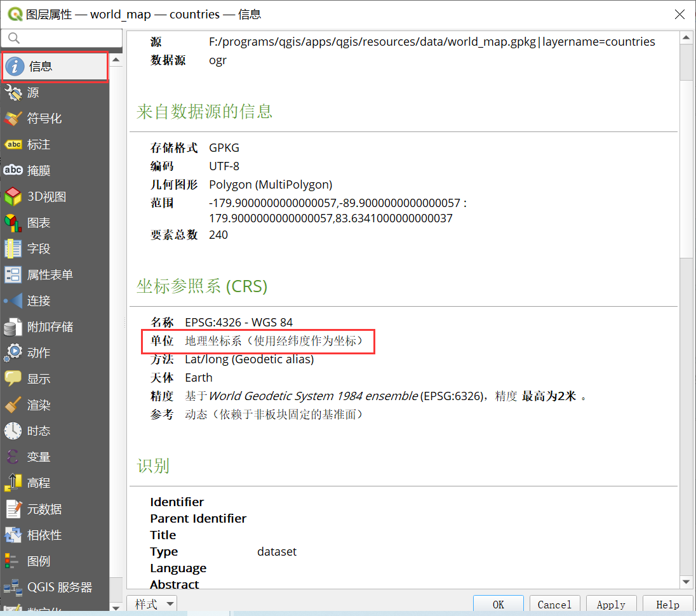Viewport: 696px width, 616px height.
Task: Click the info panel vertical scrollbar thumb
Action: pyautogui.click(x=686, y=169)
